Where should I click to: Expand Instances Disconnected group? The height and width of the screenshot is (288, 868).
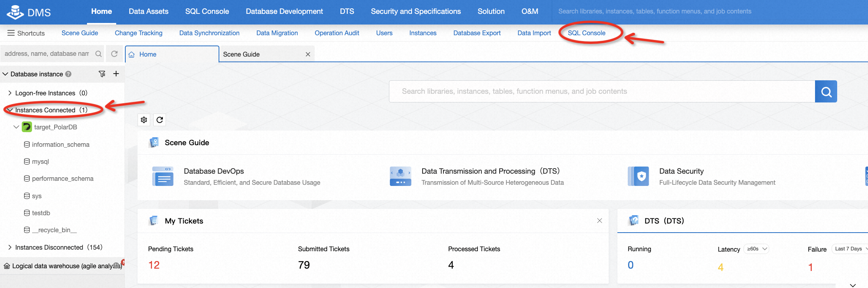pos(10,247)
